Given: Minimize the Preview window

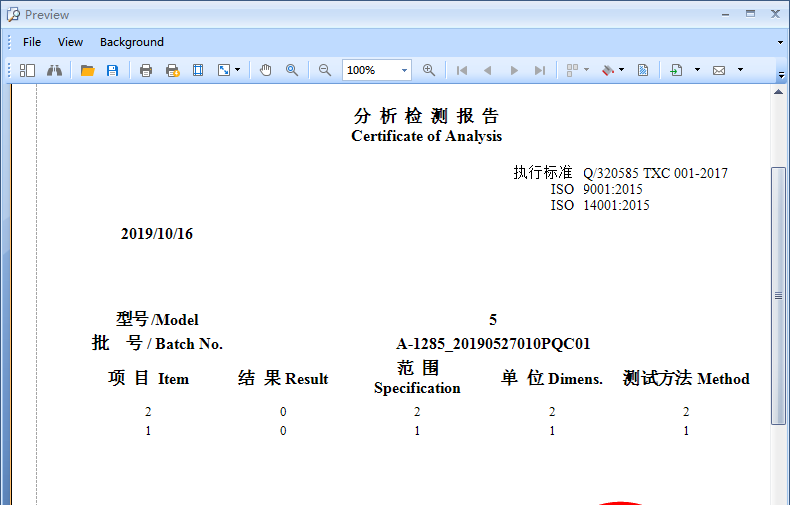Looking at the screenshot, I should (x=726, y=15).
